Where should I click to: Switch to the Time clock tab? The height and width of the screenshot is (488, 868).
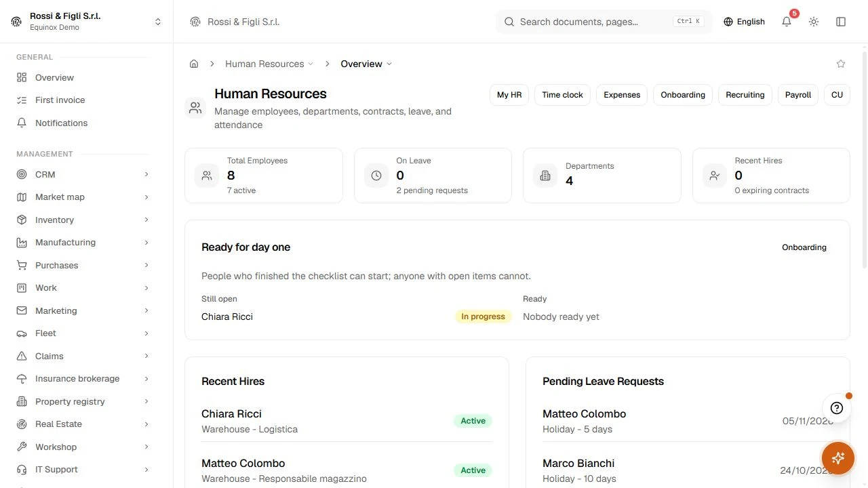563,95
